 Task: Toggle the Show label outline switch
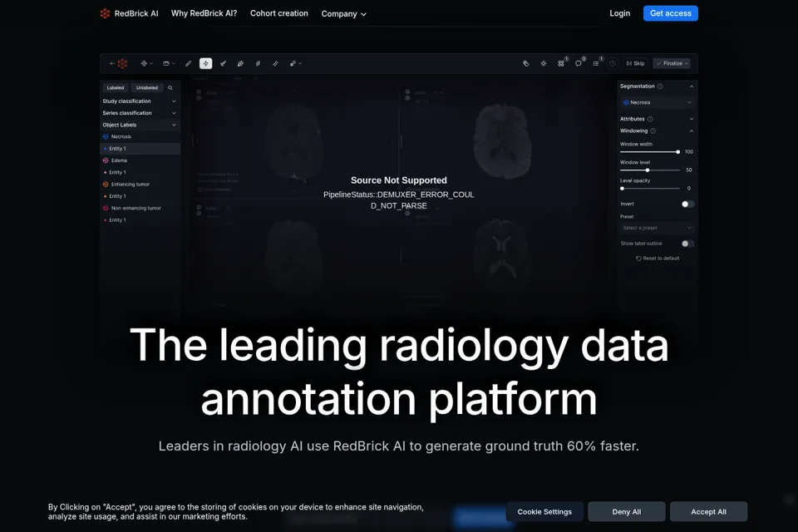pyautogui.click(x=687, y=244)
